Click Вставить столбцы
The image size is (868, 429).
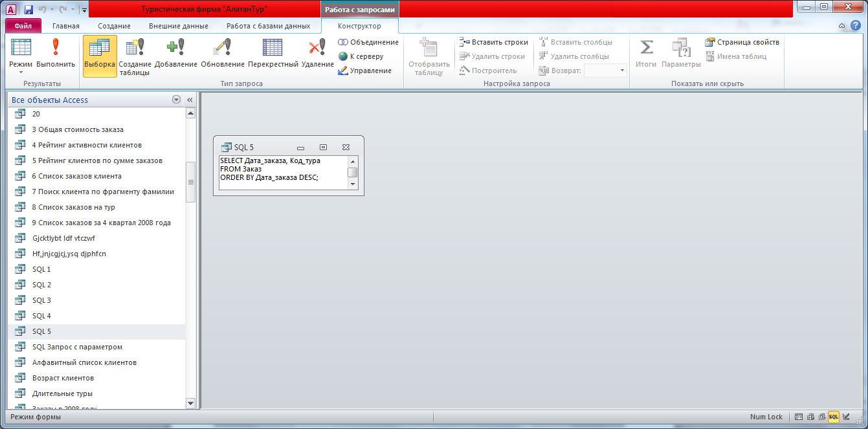[575, 42]
